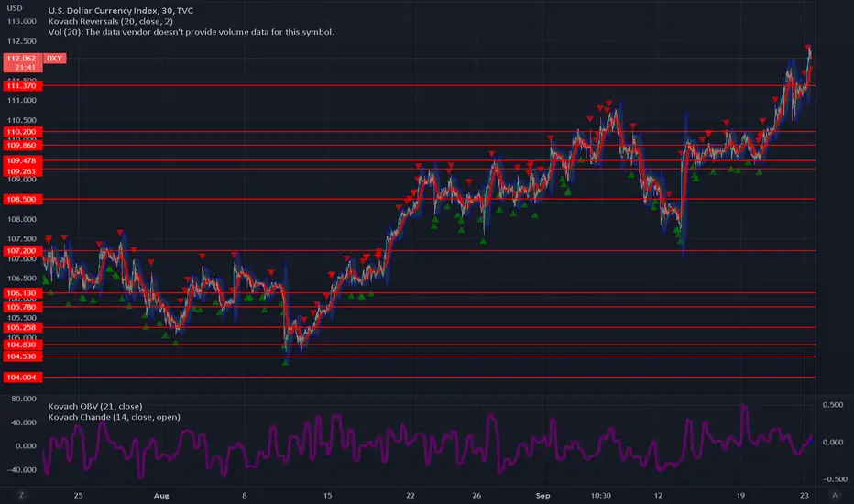Select the Kovach Reversals indicator legend
Screen dimensions: 854x504
tap(111, 21)
